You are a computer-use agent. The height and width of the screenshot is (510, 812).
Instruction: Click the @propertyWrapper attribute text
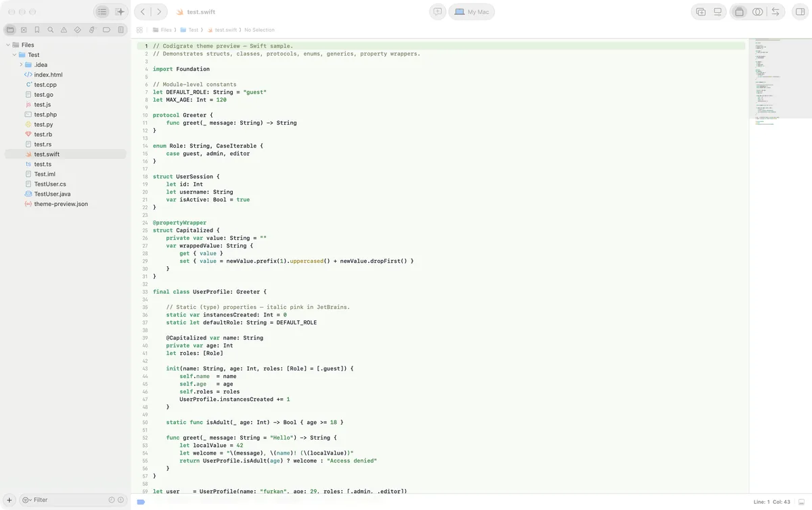(180, 223)
